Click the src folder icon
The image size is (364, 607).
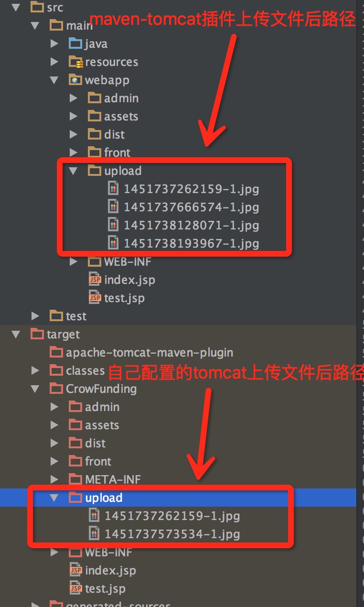pyautogui.click(x=37, y=7)
